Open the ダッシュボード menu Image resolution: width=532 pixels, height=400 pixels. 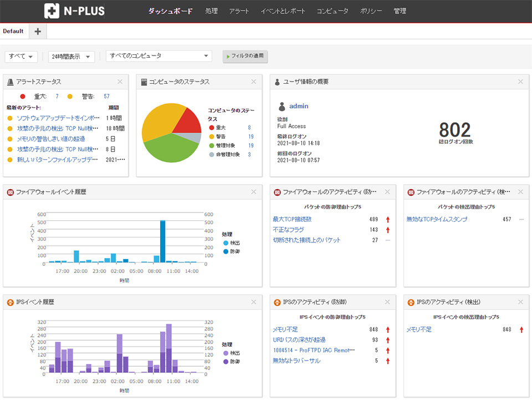pos(170,11)
